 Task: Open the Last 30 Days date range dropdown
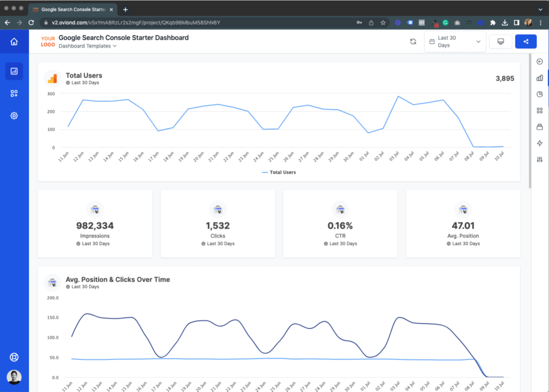click(x=455, y=42)
